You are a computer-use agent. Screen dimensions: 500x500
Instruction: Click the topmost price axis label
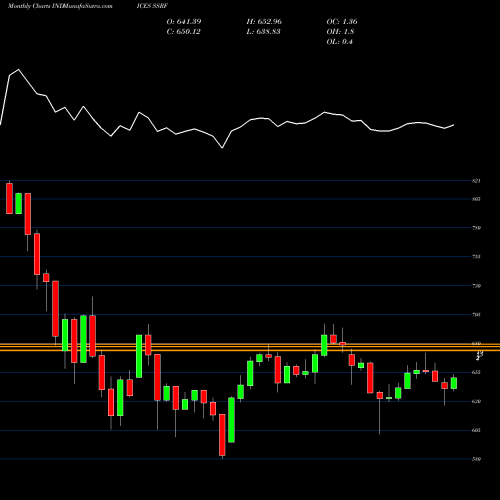tap(476, 181)
